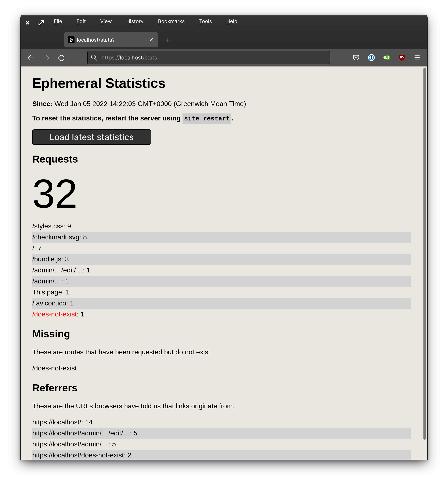Click the forward navigation arrow
448x486 pixels.
point(46,58)
